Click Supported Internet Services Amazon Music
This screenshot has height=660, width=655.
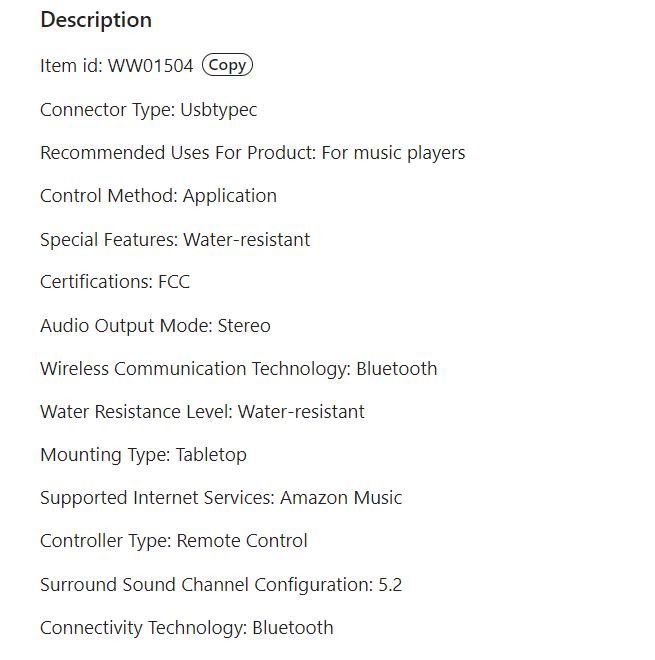point(221,498)
